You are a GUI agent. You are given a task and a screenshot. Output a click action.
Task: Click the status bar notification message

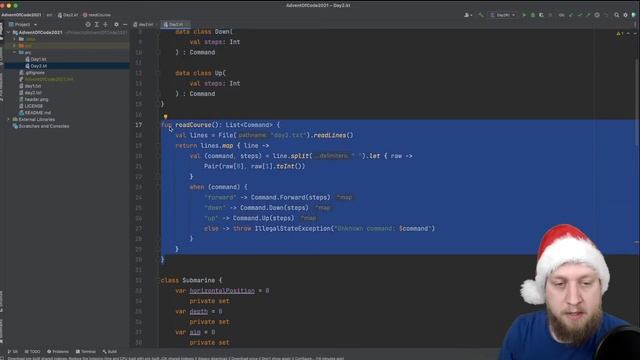click(176, 358)
